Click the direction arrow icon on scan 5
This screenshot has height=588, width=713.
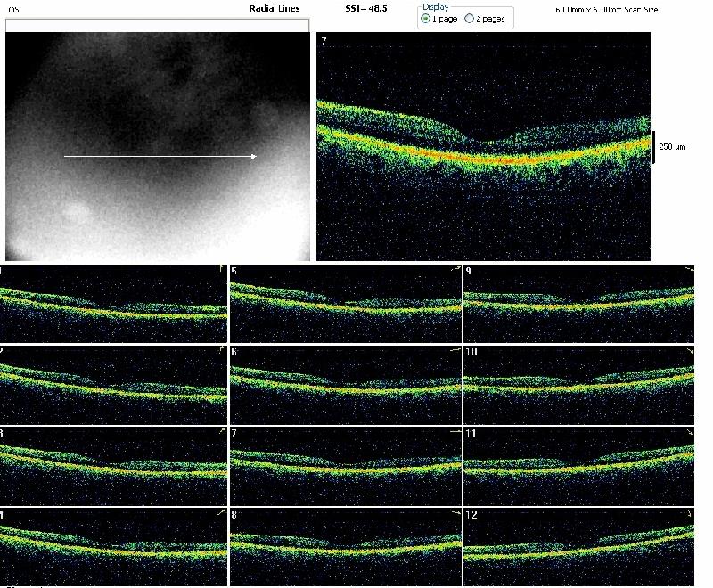click(x=455, y=268)
